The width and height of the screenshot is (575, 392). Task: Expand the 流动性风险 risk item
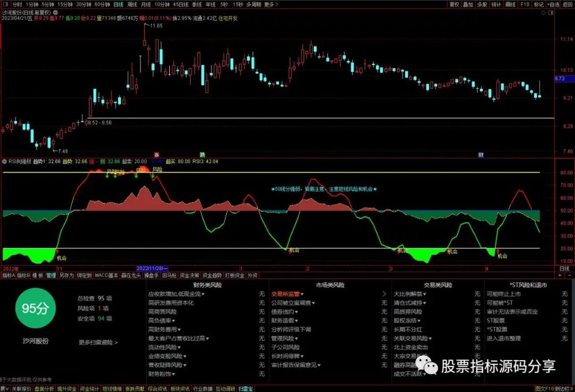coord(165,347)
